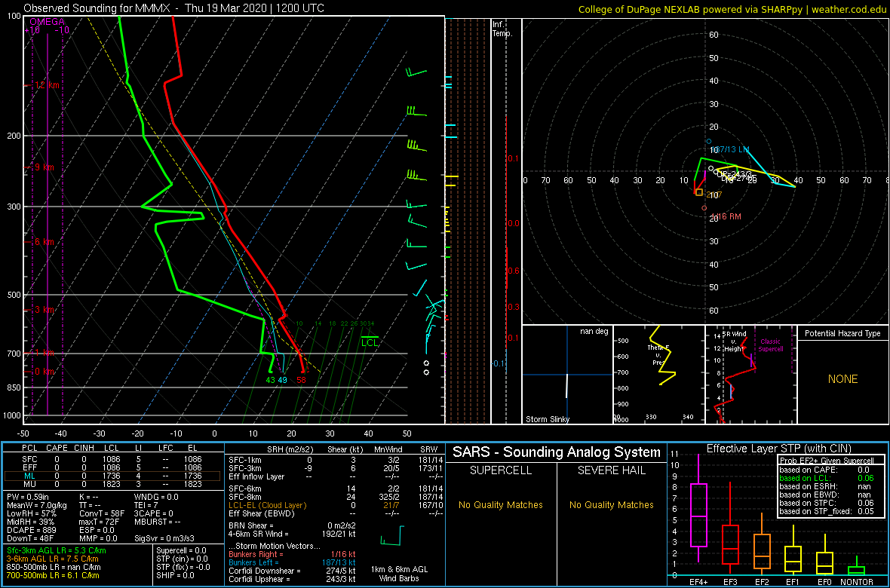
Task: Click the 'Supercell = 0.0' parameter
Action: pos(182,550)
